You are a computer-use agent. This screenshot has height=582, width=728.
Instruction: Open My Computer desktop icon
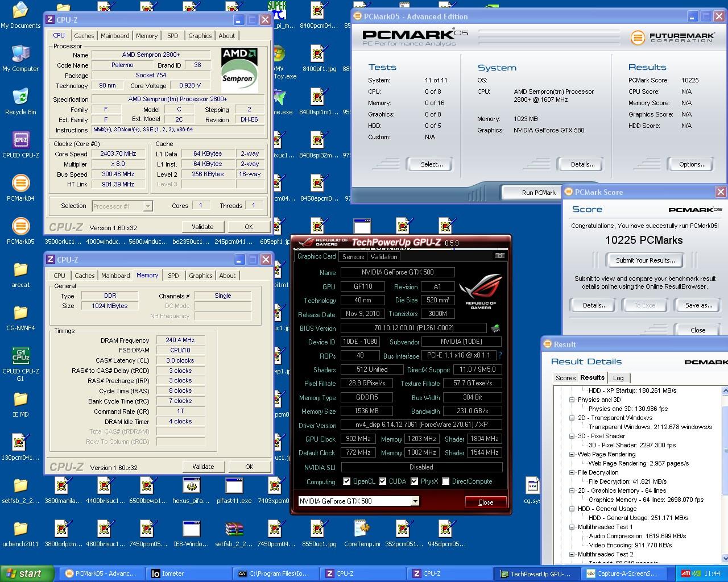(x=20, y=57)
